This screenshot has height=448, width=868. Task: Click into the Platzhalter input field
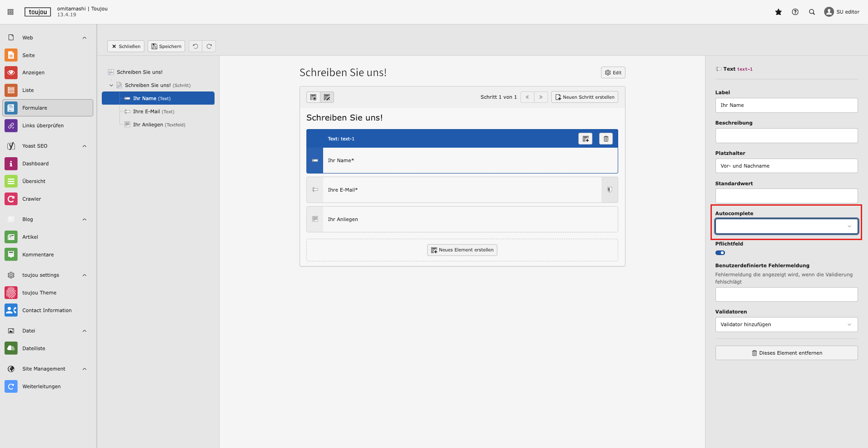(x=786, y=166)
